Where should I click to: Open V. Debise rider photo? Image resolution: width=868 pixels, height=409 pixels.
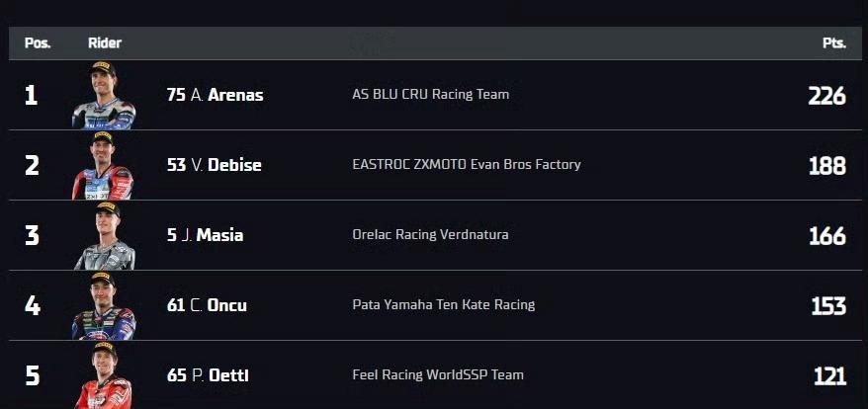pyautogui.click(x=103, y=166)
